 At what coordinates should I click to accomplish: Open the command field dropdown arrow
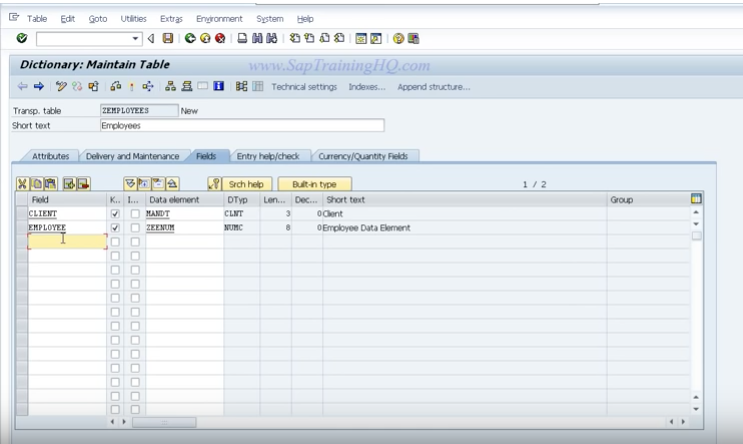137,38
